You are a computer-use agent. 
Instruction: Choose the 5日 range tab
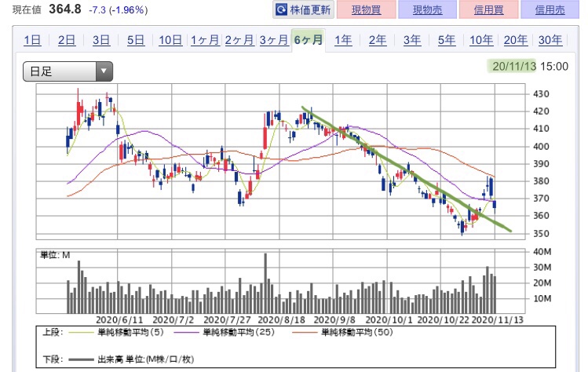(x=136, y=40)
